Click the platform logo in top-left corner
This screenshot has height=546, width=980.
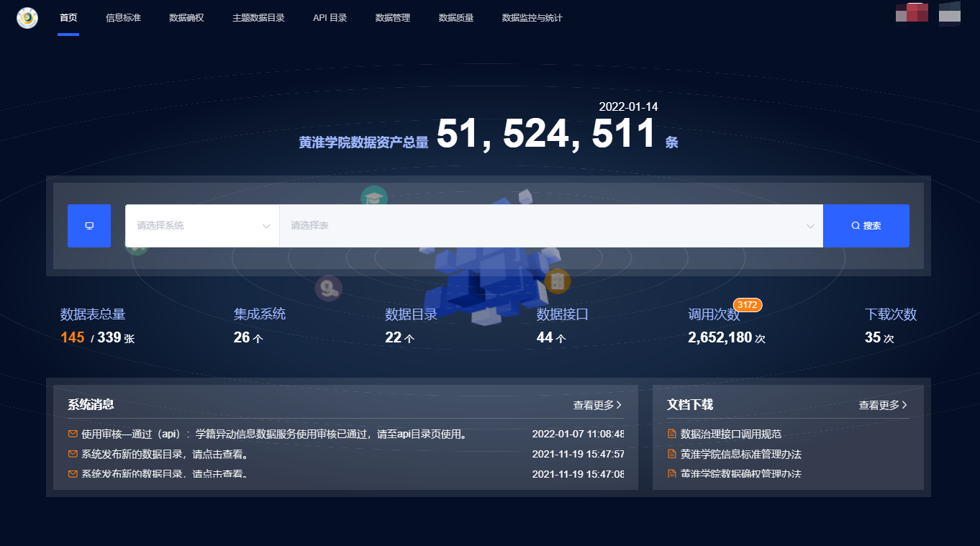click(x=27, y=18)
